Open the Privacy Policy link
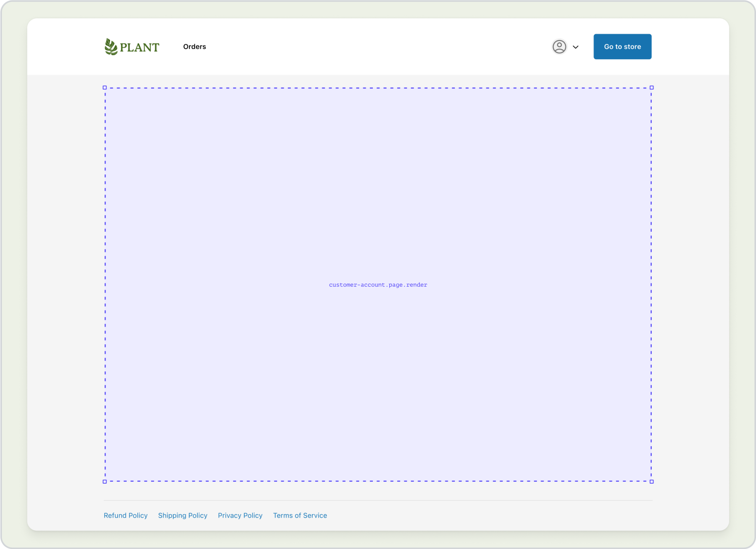This screenshot has width=756, height=549. [240, 515]
